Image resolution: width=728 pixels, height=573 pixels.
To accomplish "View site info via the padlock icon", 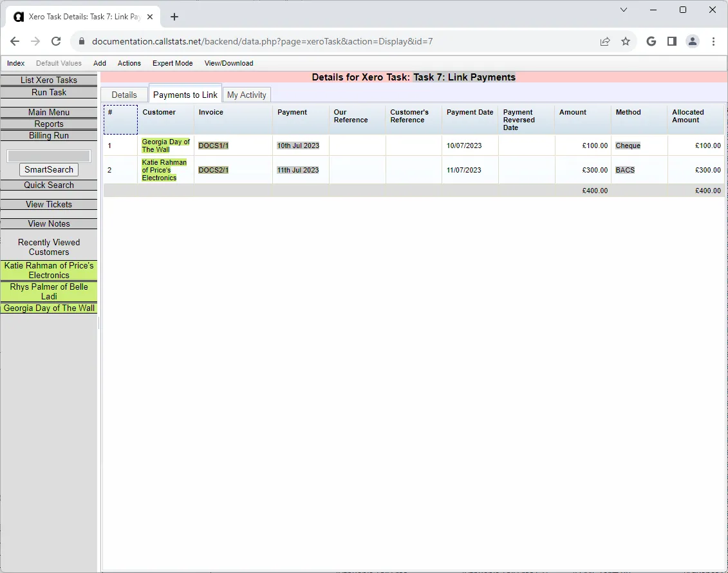I will click(x=82, y=41).
